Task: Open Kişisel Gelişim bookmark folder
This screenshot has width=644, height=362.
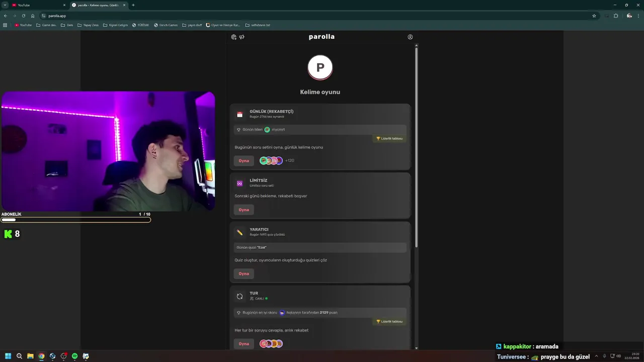Action: (116, 25)
